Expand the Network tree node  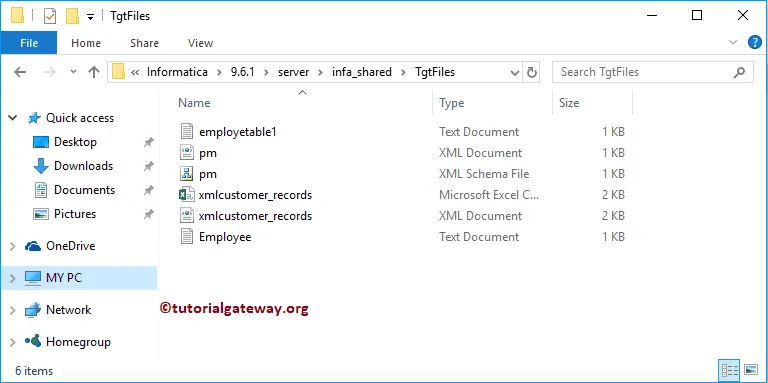[x=13, y=311]
